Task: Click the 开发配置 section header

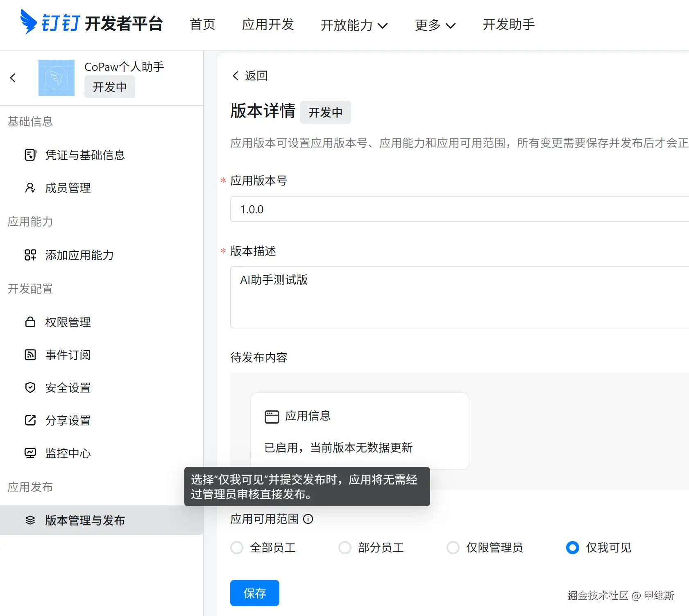Action: tap(30, 289)
